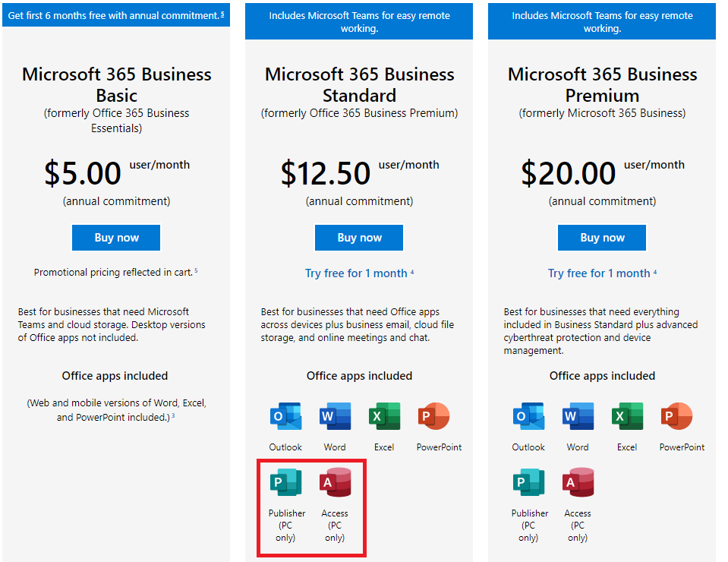Buy now the $12.50 Business Standard plan
The image size is (728, 562).
[x=359, y=238]
